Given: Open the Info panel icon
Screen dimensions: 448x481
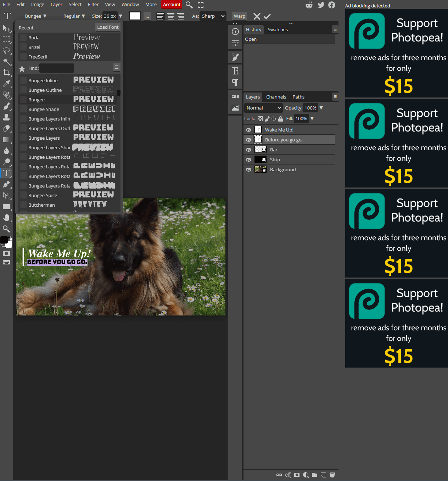Looking at the screenshot, I should [235, 32].
